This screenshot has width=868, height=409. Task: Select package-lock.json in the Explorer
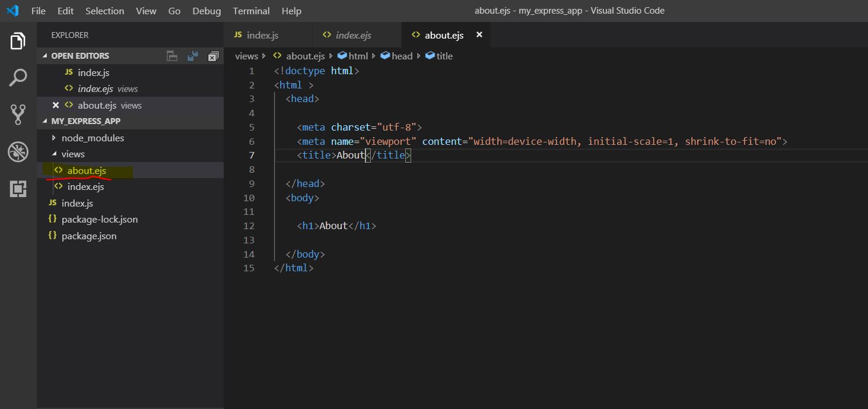(98, 219)
